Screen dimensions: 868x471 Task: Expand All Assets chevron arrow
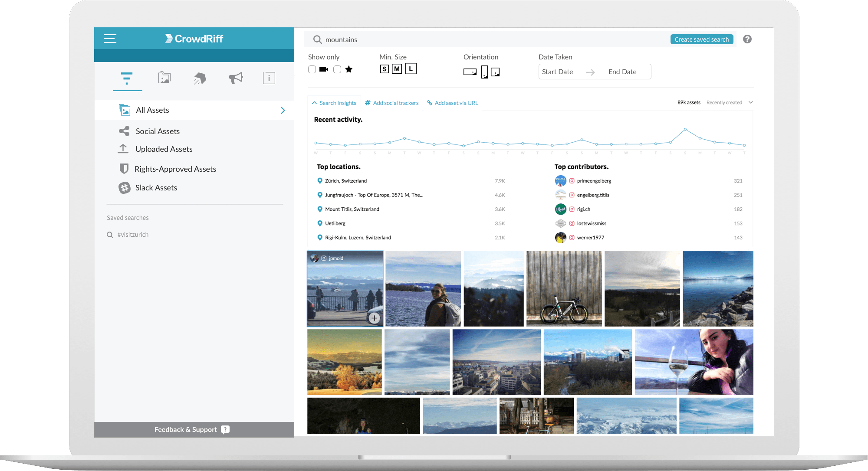[x=283, y=111]
